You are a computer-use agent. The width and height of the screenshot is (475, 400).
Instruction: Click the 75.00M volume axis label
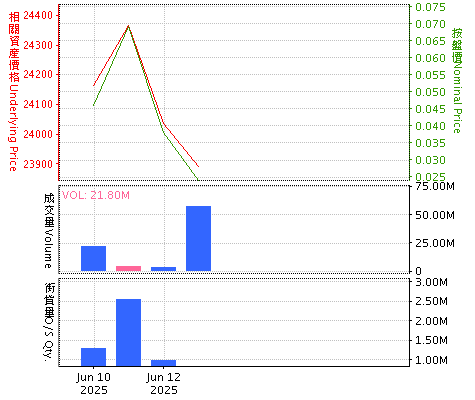pos(435,186)
